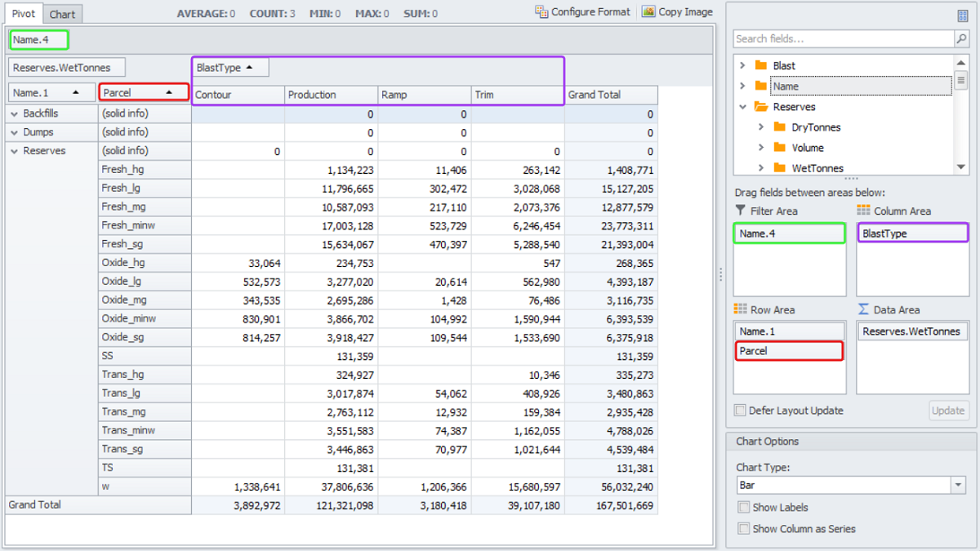Expand the Blast tree node
Screen dimensions: 980x551
[x=742, y=65]
